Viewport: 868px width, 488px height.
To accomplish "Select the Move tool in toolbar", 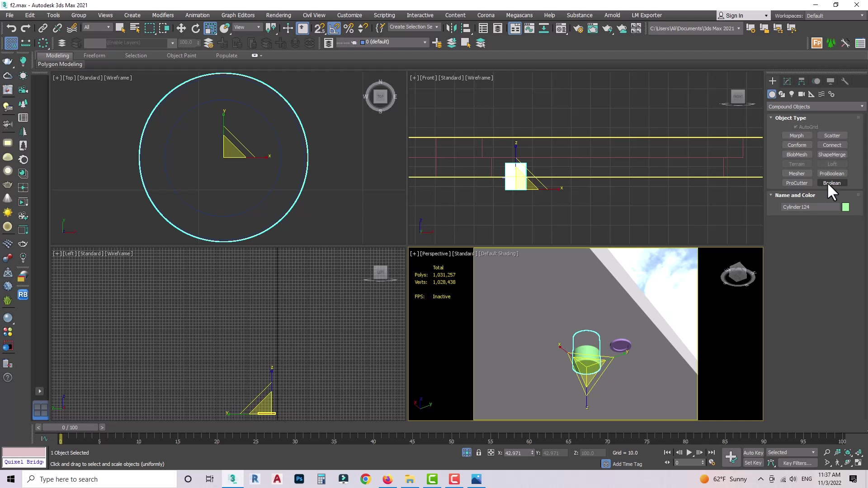I will click(x=181, y=28).
